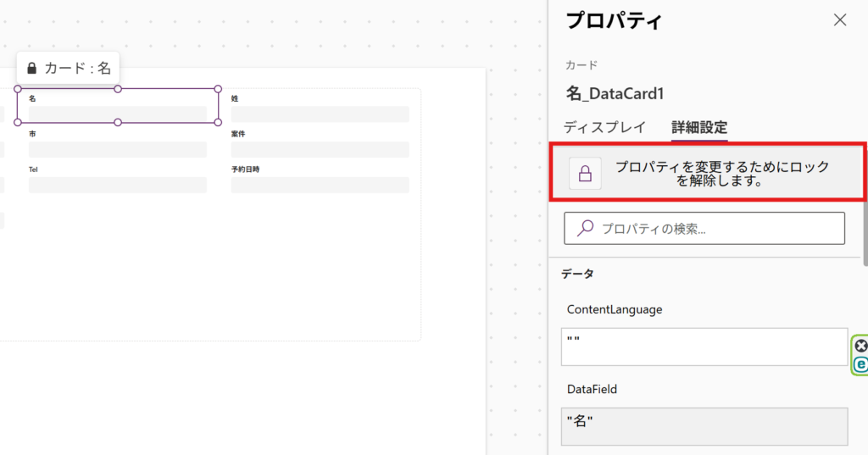The height and width of the screenshot is (455, 868).
Task: Focus the プロパティの検索 search box
Action: pyautogui.click(x=704, y=228)
